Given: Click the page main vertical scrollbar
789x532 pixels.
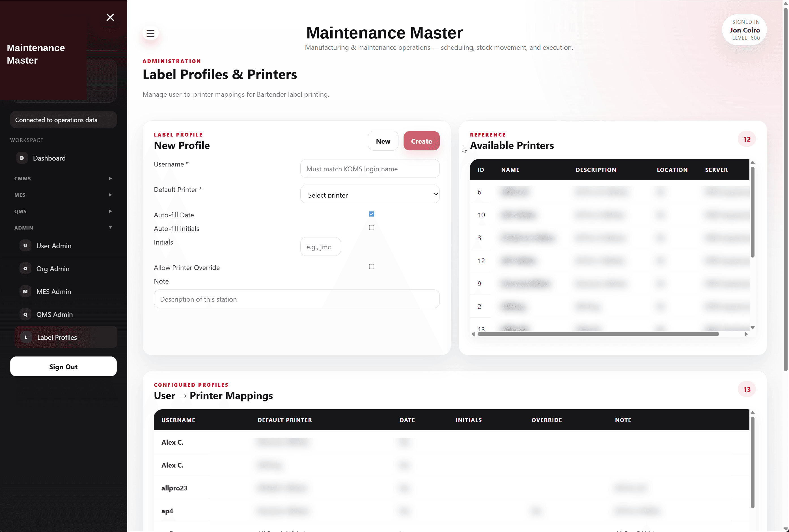Looking at the screenshot, I should 786,190.
